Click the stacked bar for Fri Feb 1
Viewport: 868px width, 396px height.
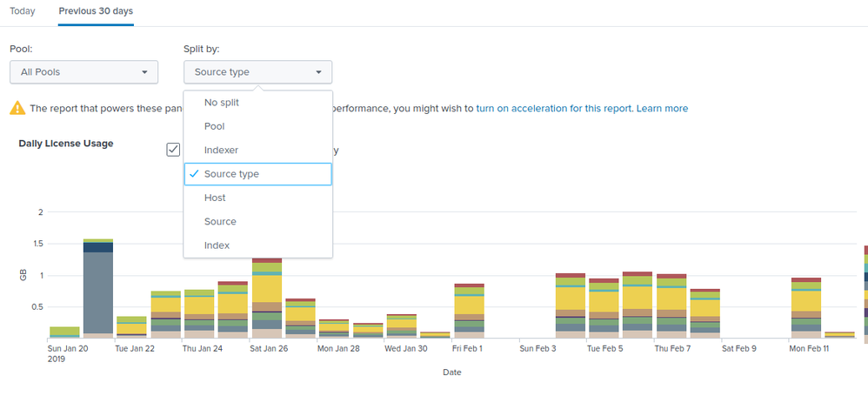(469, 311)
